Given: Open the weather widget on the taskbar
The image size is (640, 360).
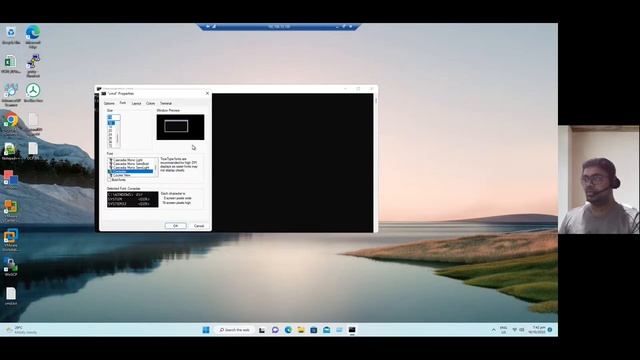Looking at the screenshot, I should [x=21, y=330].
